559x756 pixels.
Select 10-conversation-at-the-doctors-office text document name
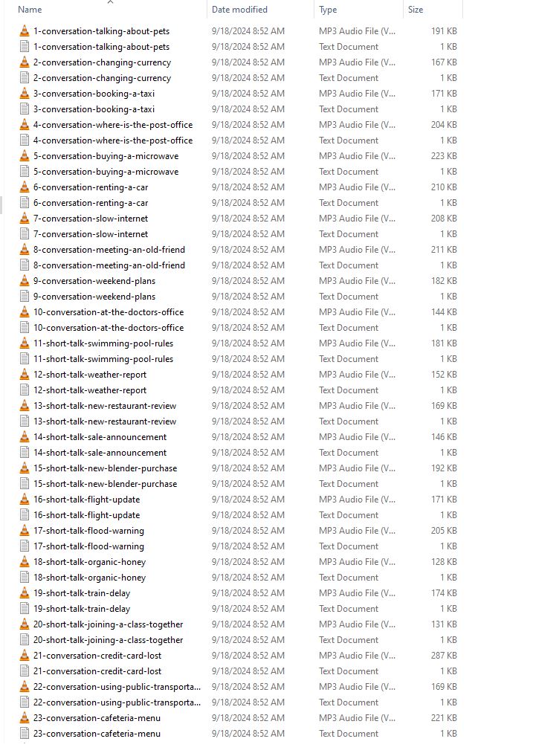coord(108,328)
